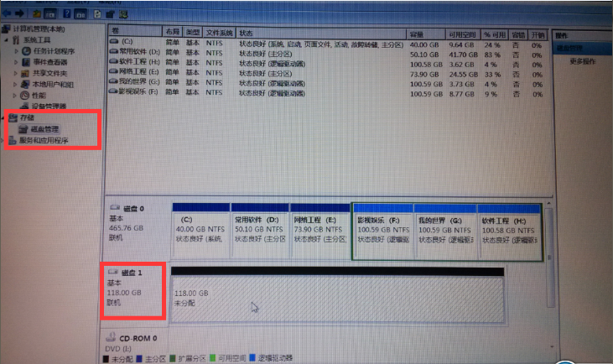Viewport: 613px width, 364px height.
Task: Toggle the show/hide console tree icon
Action: point(50,14)
